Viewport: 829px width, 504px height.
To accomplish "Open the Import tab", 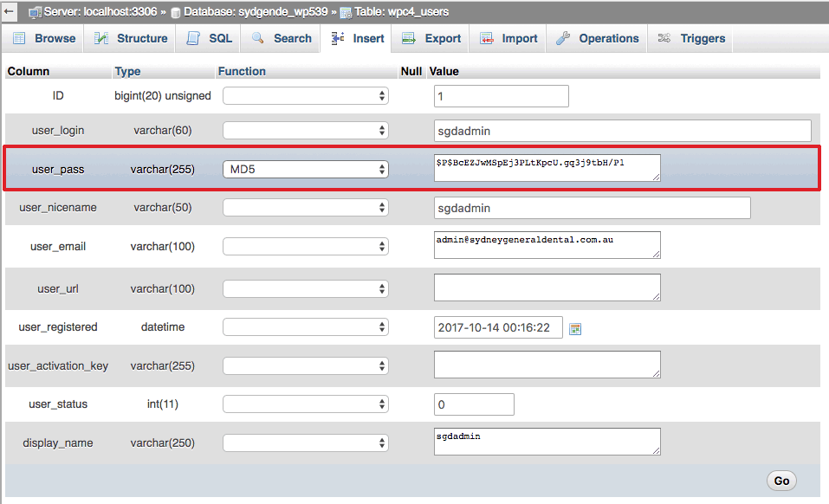I will pyautogui.click(x=509, y=39).
